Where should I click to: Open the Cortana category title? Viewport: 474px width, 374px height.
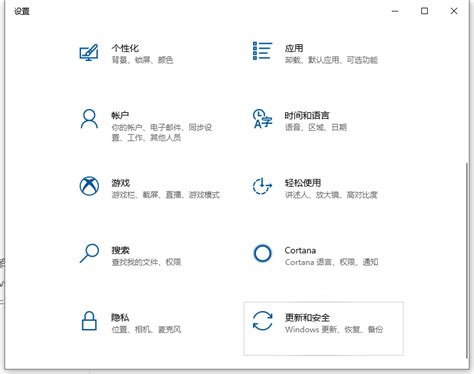pyautogui.click(x=300, y=250)
